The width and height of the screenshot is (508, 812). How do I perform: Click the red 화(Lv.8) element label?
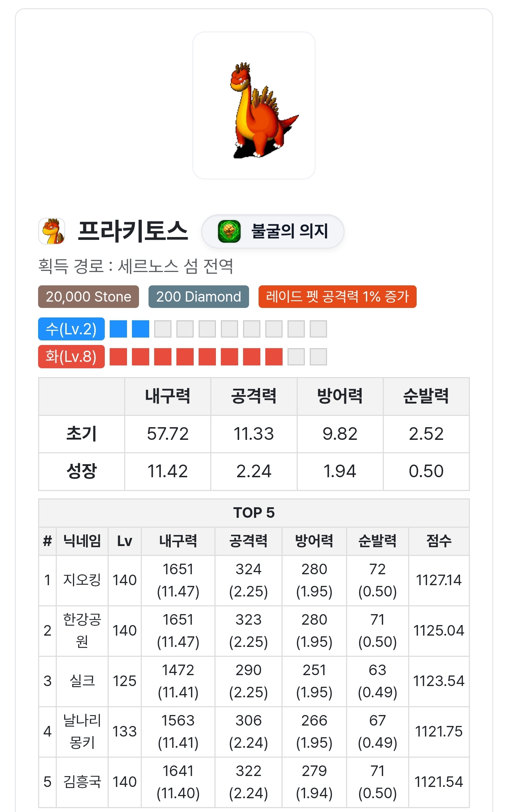[x=71, y=357]
